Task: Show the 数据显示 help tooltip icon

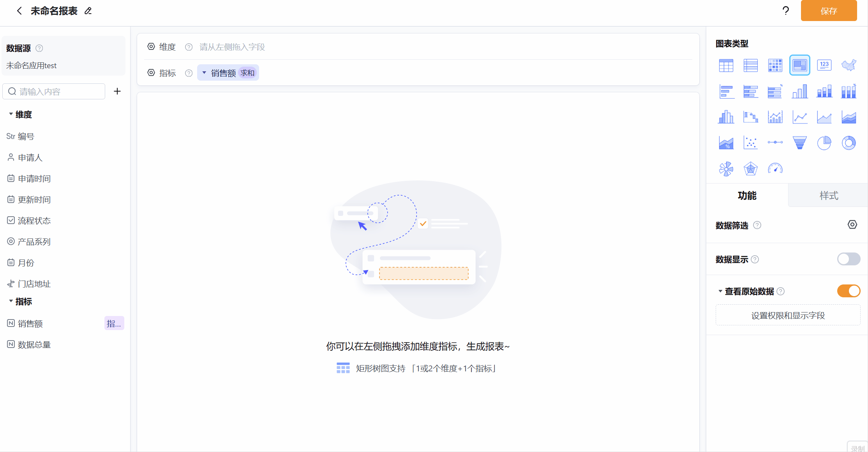Action: 755,260
